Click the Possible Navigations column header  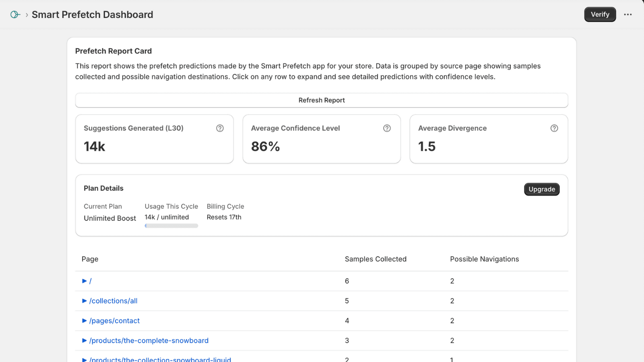point(485,259)
